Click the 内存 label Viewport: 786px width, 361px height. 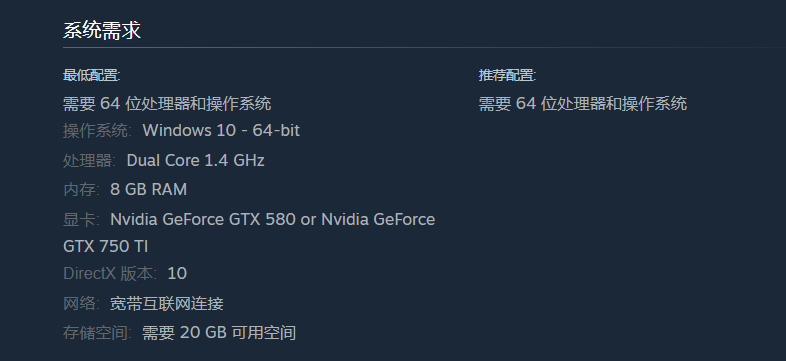pos(81,190)
